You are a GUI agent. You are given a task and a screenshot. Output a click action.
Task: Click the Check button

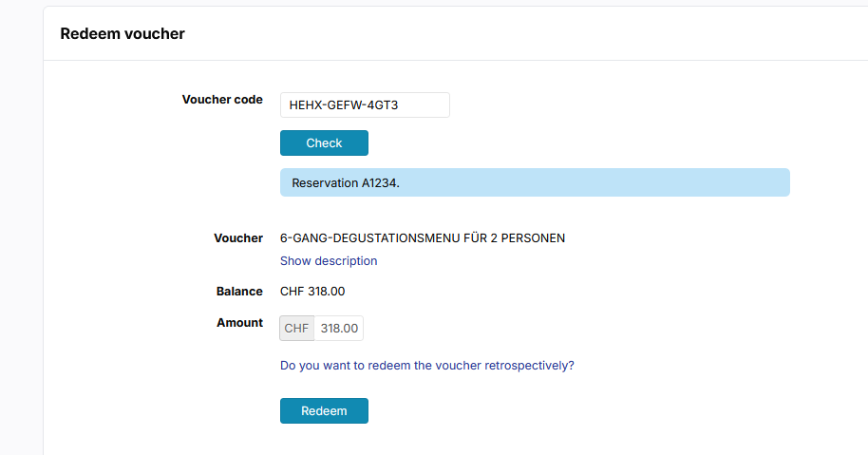(324, 142)
